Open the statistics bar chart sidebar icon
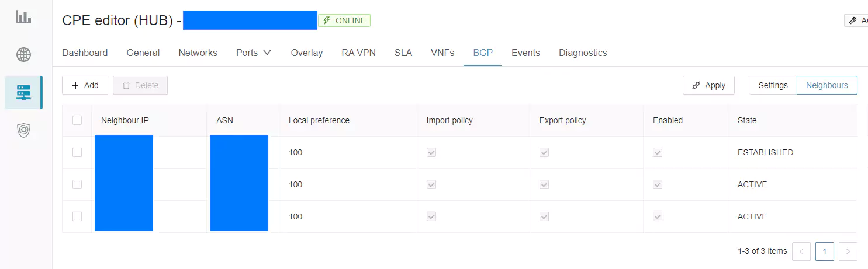This screenshot has width=868, height=269. 23,17
